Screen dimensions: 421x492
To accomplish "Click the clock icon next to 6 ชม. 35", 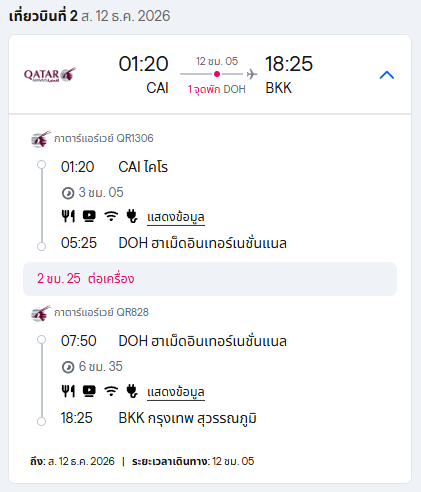I will click(68, 367).
